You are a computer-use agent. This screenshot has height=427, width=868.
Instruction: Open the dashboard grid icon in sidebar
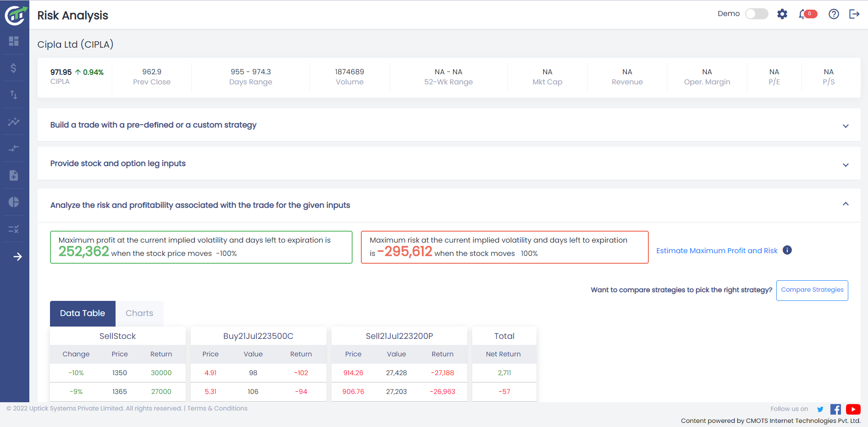coord(14,41)
